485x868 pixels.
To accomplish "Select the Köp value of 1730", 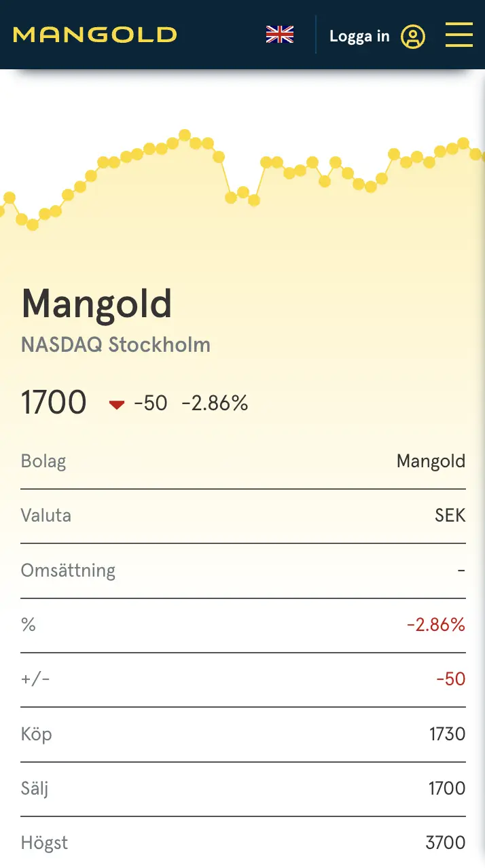I will point(448,734).
